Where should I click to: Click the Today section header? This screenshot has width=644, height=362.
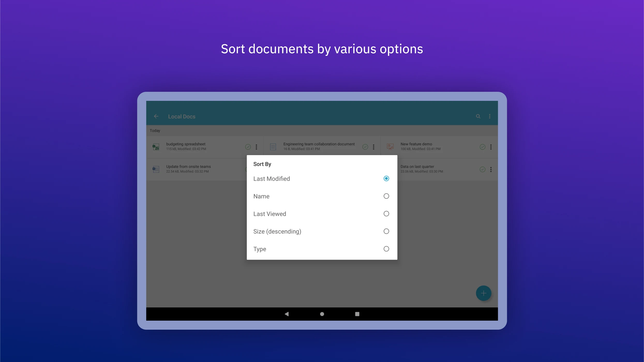click(155, 131)
